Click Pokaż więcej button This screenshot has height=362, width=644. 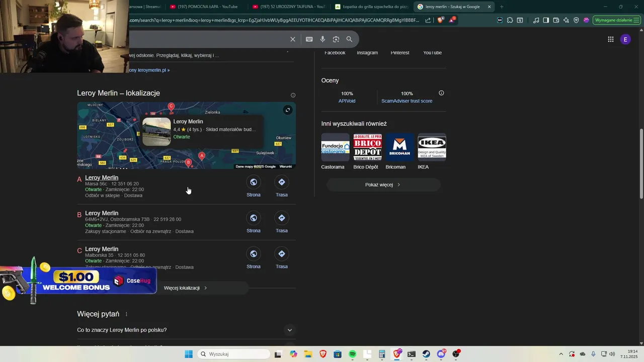(383, 185)
